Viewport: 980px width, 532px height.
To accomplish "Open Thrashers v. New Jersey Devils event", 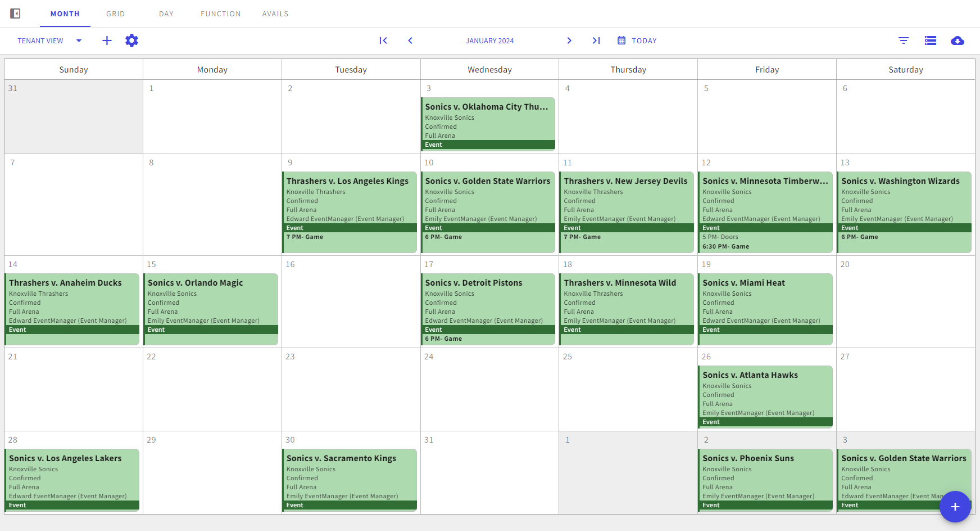I will [627, 212].
